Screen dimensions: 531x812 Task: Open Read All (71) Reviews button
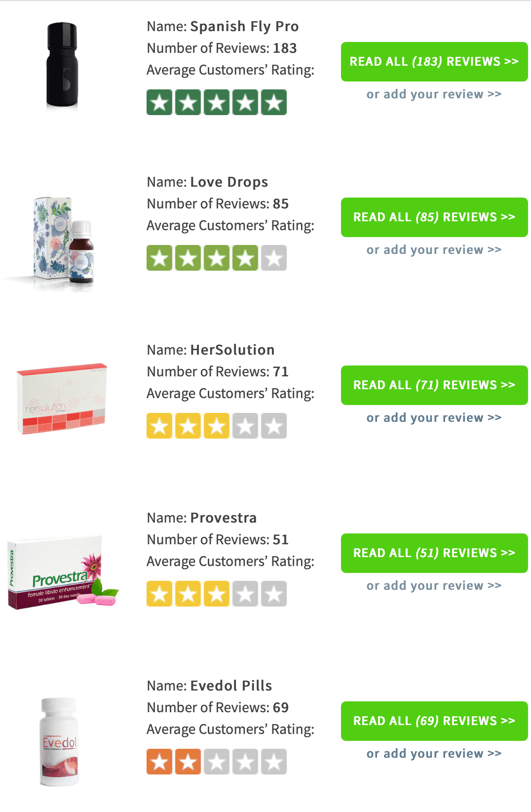pos(434,385)
